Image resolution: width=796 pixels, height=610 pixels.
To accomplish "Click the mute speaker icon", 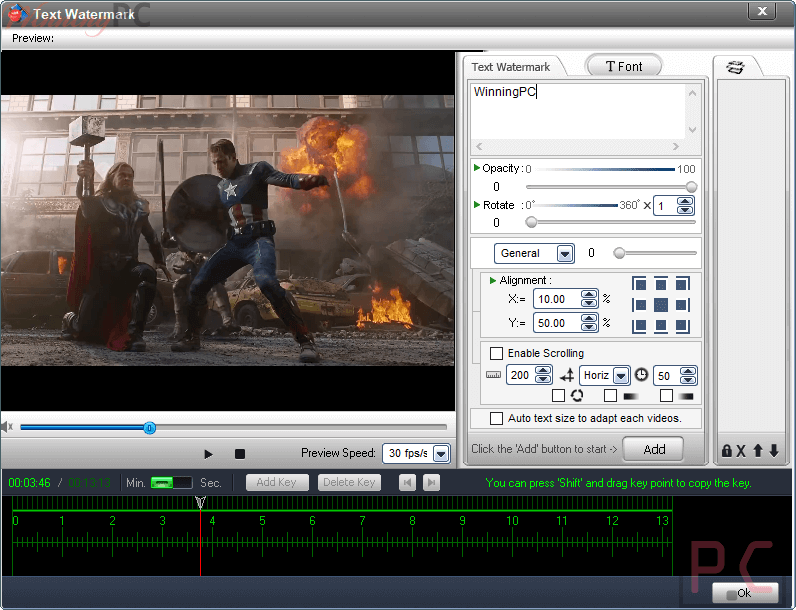I will tap(7, 427).
